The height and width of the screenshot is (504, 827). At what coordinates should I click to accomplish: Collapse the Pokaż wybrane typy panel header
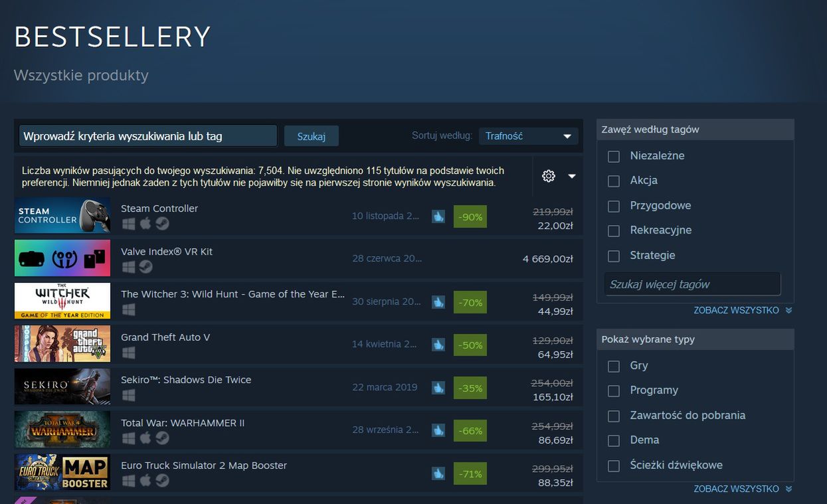(x=695, y=339)
